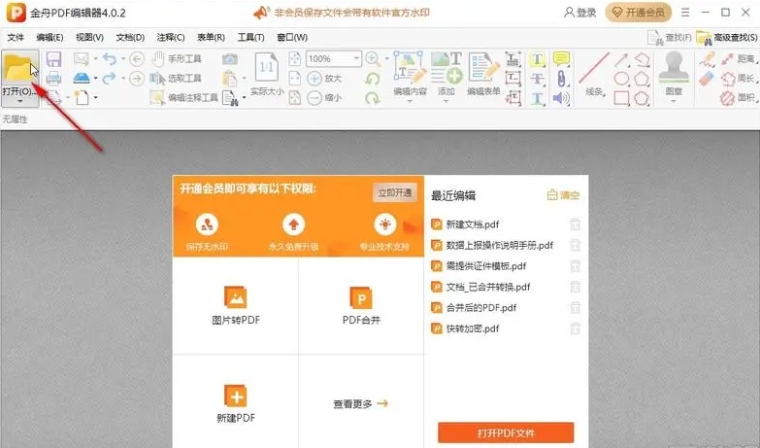Expand the arrow beside the Email icon

click(x=95, y=59)
